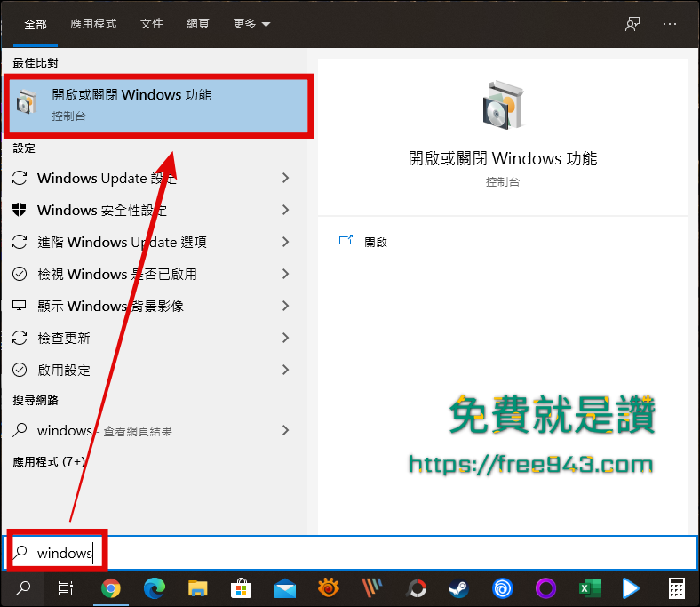700x607 pixels.
Task: Open the 更多 dropdown filter
Action: point(251,24)
